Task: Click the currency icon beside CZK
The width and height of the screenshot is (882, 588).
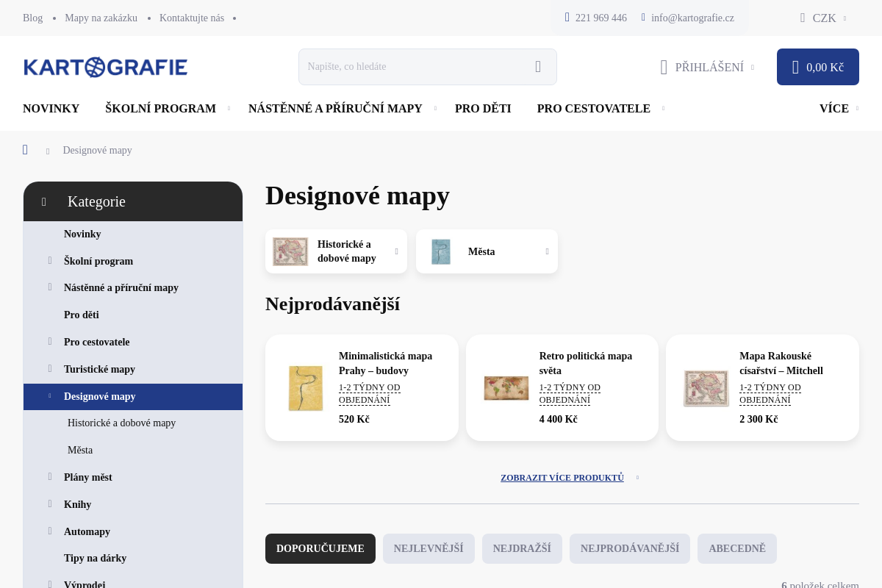Action: (803, 18)
